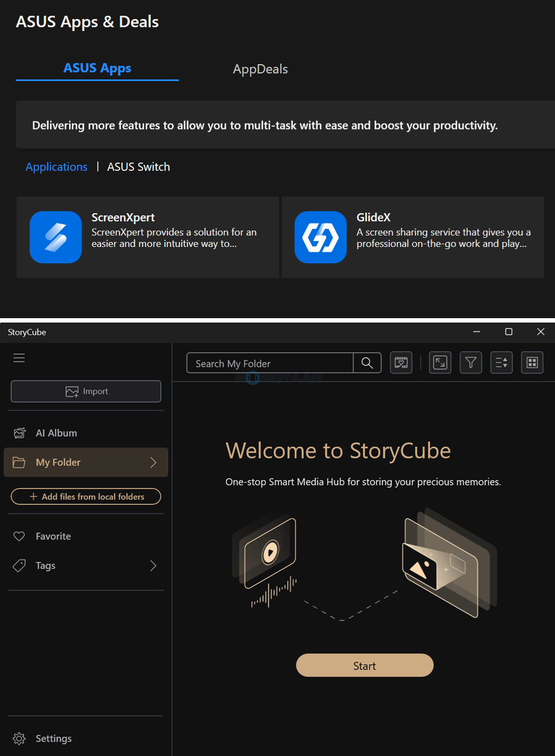
Task: Click the expand view icon in StoryCube toolbar
Action: point(440,363)
